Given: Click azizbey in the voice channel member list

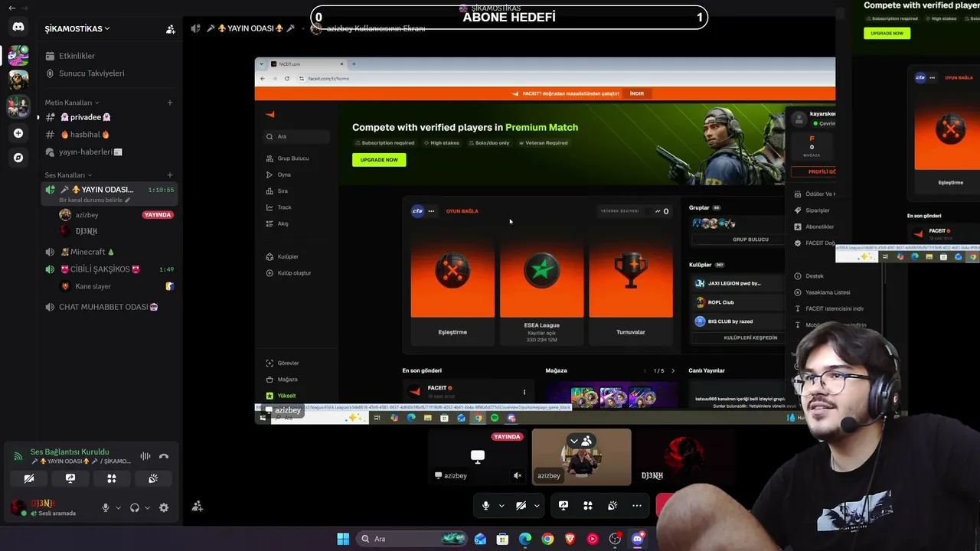Looking at the screenshot, I should point(116,215).
